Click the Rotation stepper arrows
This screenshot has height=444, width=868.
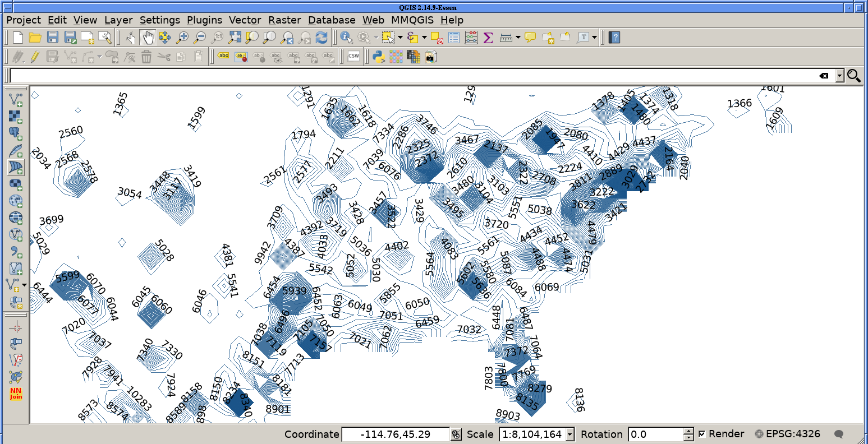pos(689,434)
